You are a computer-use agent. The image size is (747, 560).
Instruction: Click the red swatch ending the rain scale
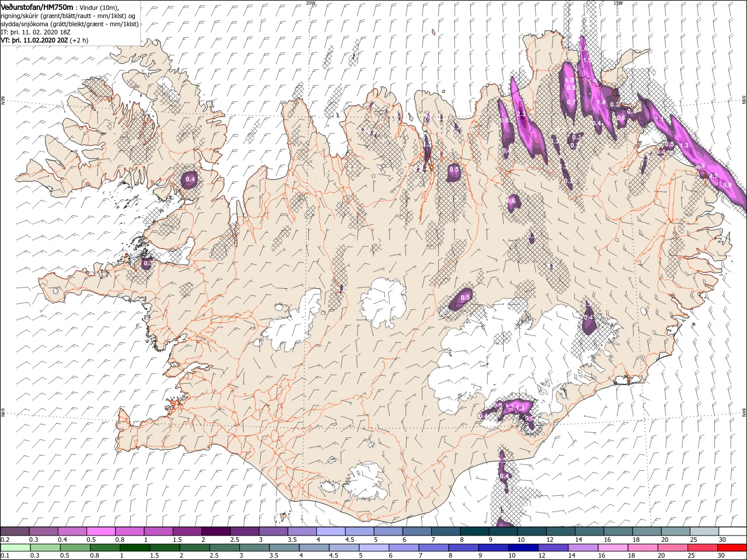tap(732, 548)
